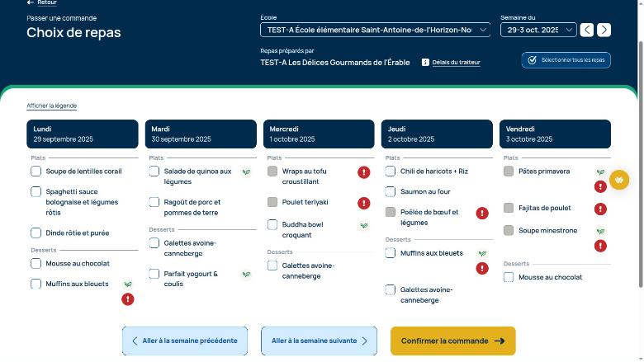Image resolution: width=644 pixels, height=362 pixels.
Task: Click the red alert icon beside Wraps au tofu
Action: (363, 172)
